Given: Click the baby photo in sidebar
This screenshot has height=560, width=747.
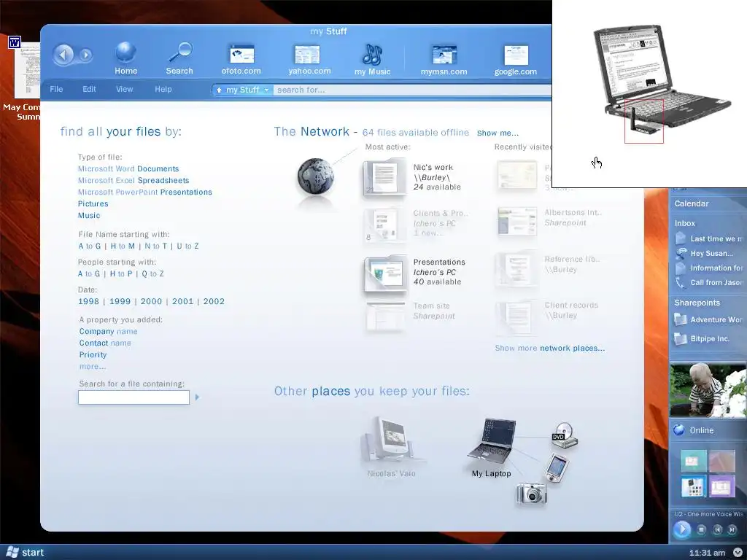Looking at the screenshot, I should pos(708,390).
